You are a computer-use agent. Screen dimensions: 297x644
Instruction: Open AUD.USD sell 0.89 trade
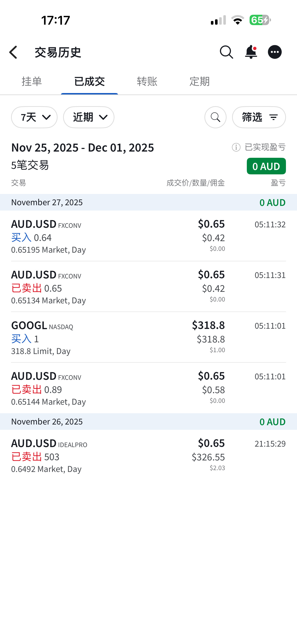click(148, 388)
